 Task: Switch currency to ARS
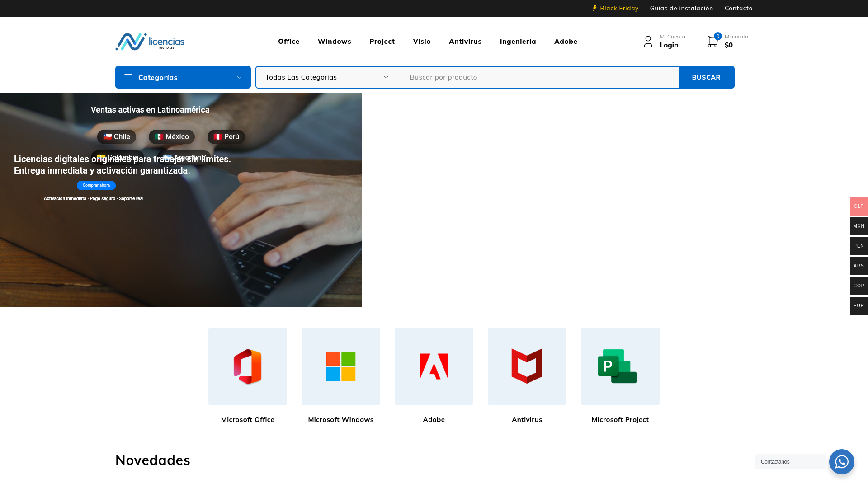(859, 266)
